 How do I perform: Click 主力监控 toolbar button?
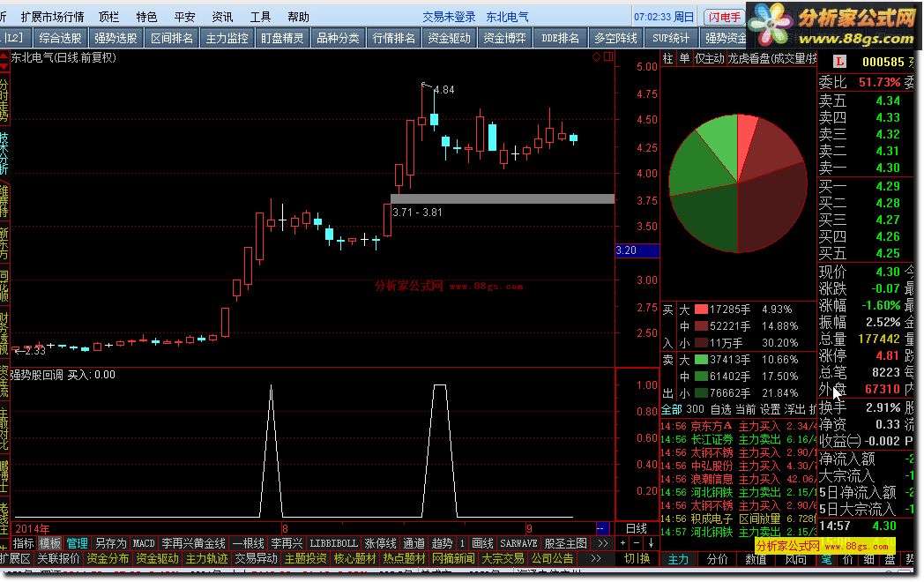click(227, 38)
